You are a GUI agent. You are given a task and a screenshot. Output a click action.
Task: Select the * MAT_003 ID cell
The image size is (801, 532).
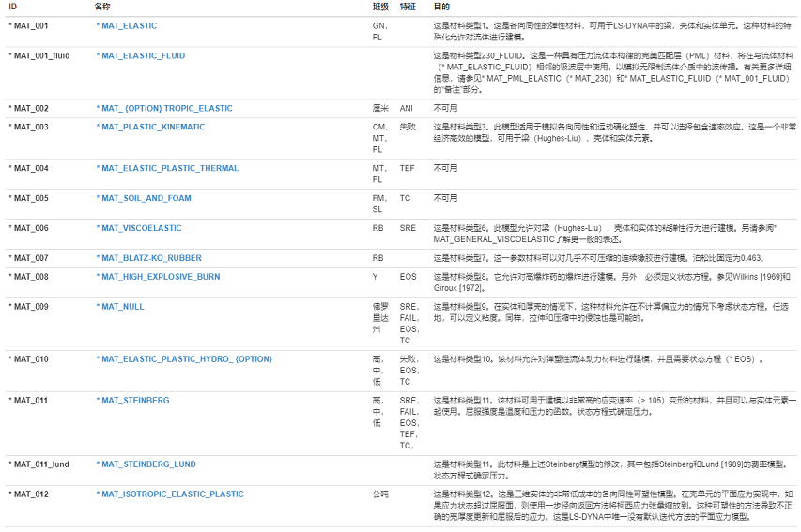28,127
